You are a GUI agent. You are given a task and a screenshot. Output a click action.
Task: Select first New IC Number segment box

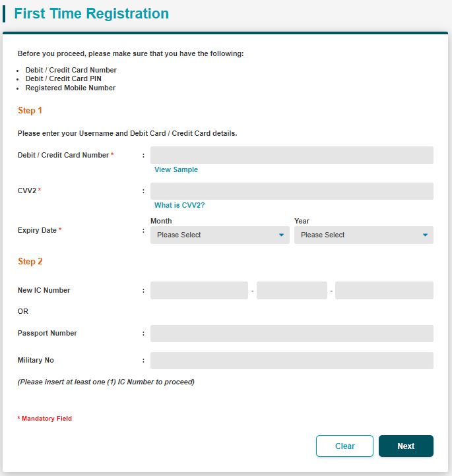199,291
